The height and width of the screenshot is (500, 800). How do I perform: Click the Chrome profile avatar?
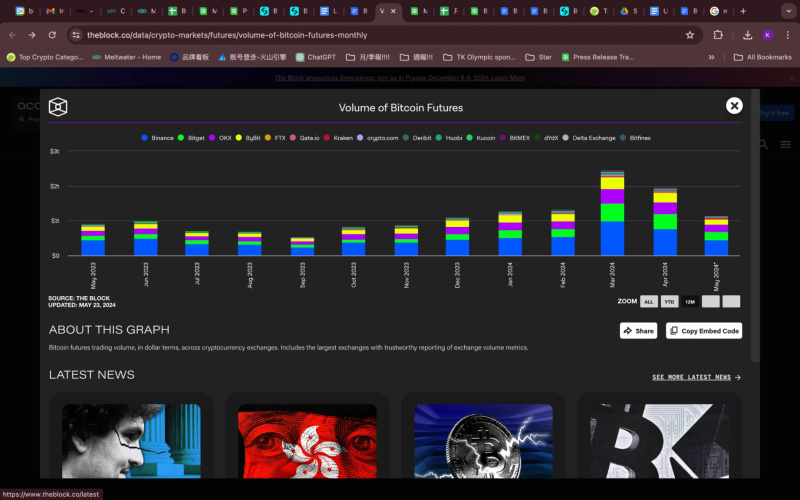click(767, 34)
